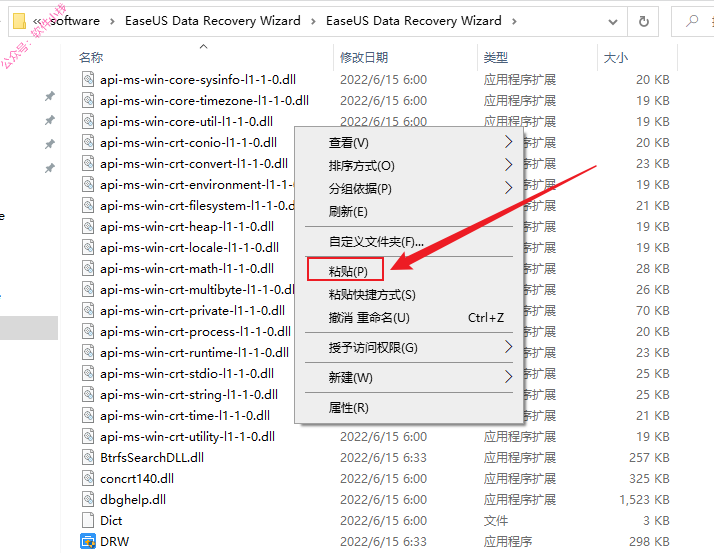Click the 70 KB size value

click(653, 310)
